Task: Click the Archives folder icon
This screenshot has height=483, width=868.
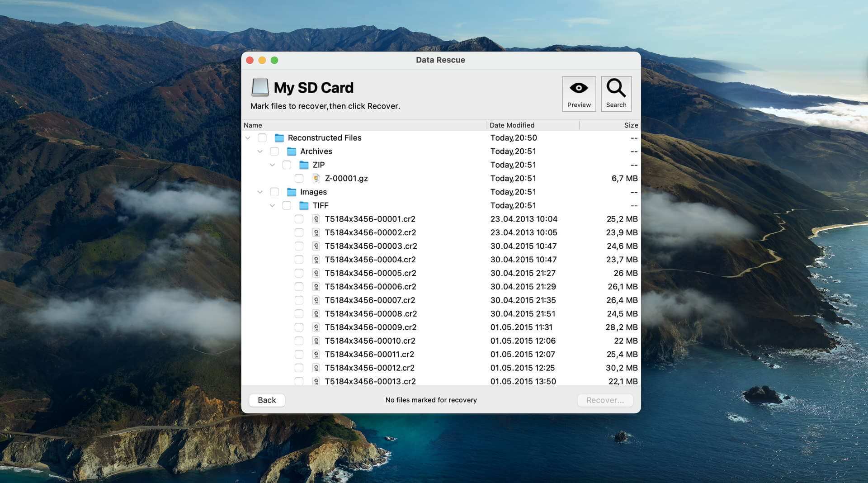Action: [292, 152]
